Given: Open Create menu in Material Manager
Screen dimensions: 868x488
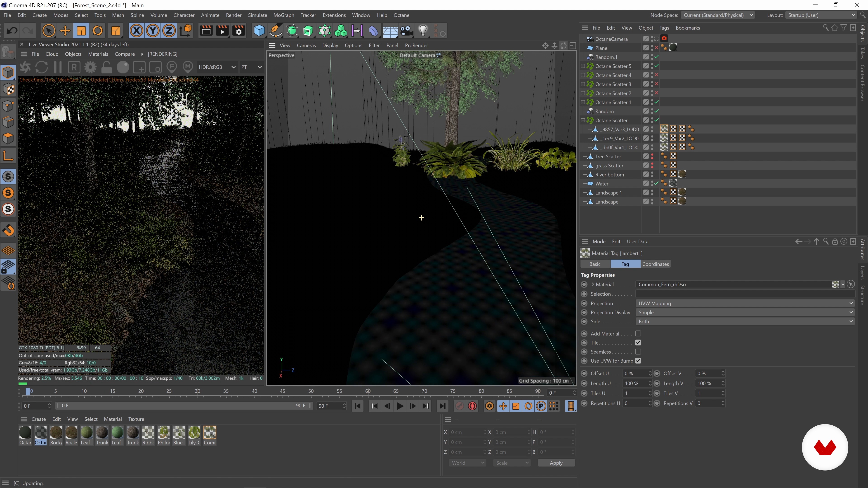Looking at the screenshot, I should [x=38, y=419].
